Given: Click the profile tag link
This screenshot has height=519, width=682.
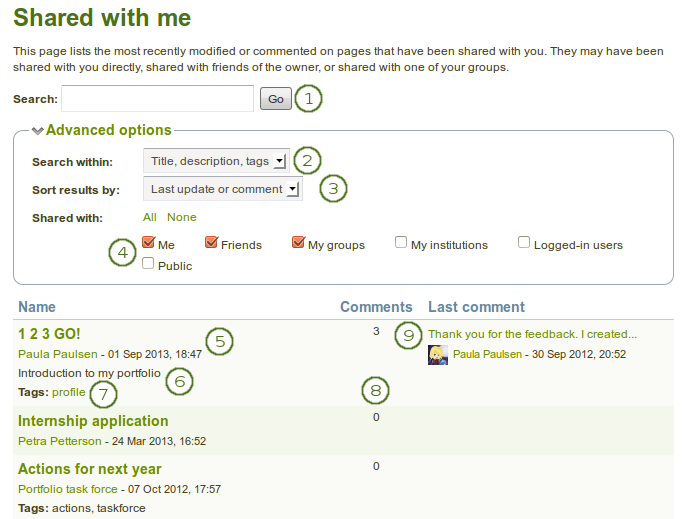Looking at the screenshot, I should coord(69,393).
